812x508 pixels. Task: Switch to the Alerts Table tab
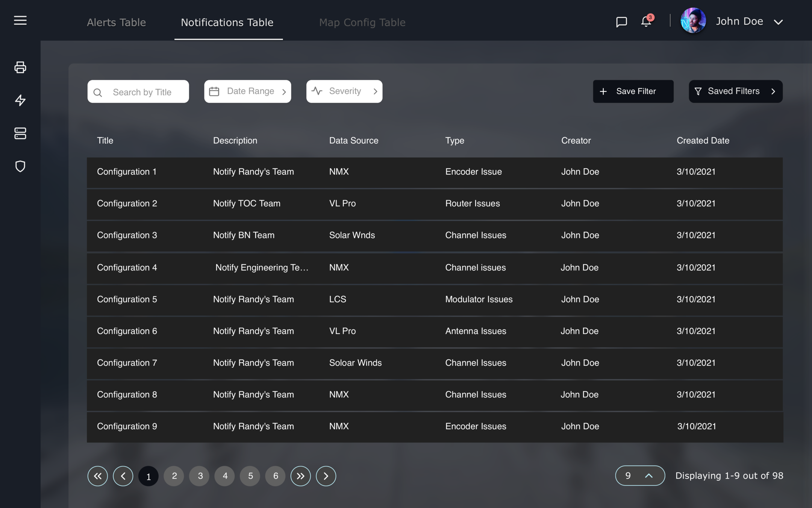point(116,23)
